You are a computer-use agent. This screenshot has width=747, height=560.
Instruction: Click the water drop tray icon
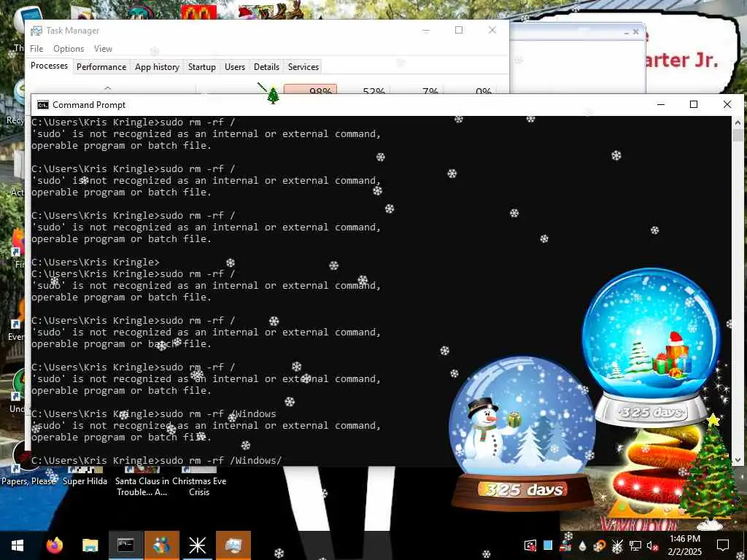(583, 545)
